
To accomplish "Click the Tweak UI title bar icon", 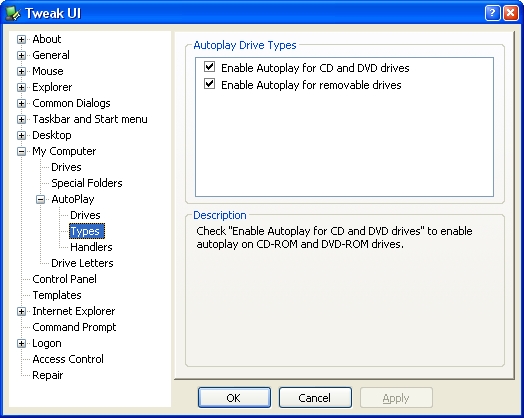I will [x=13, y=13].
